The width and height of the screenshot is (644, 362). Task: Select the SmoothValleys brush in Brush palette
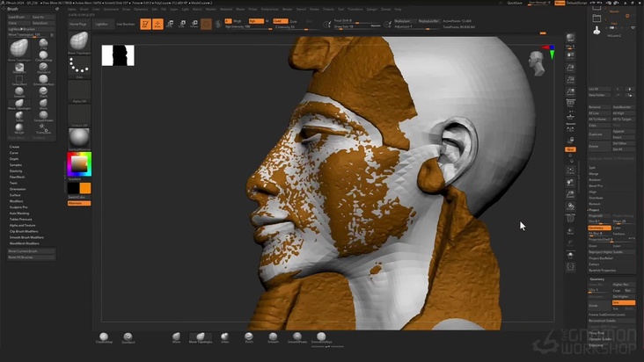[x=43, y=80]
